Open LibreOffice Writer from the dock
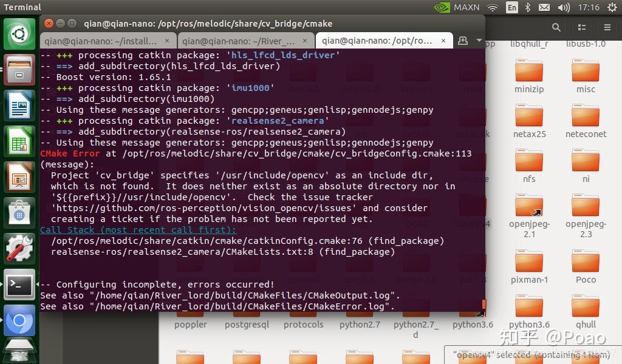 tap(20, 106)
